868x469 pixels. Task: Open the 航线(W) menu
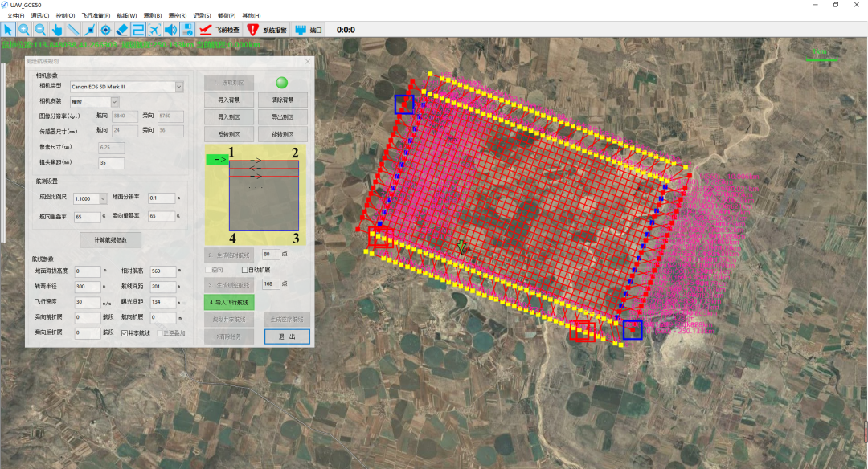click(x=126, y=15)
